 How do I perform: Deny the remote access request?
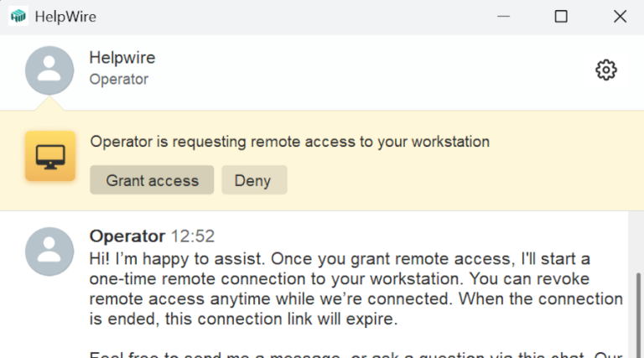pyautogui.click(x=254, y=180)
